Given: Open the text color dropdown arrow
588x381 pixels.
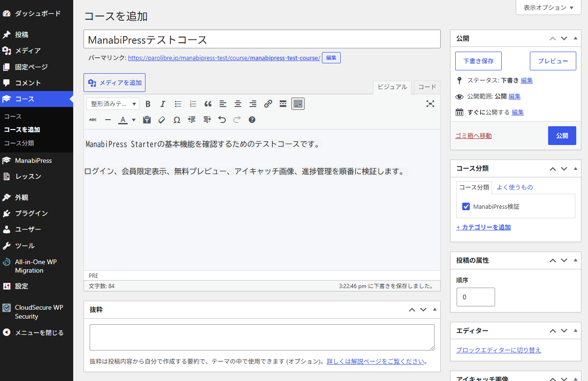Looking at the screenshot, I should [x=134, y=120].
